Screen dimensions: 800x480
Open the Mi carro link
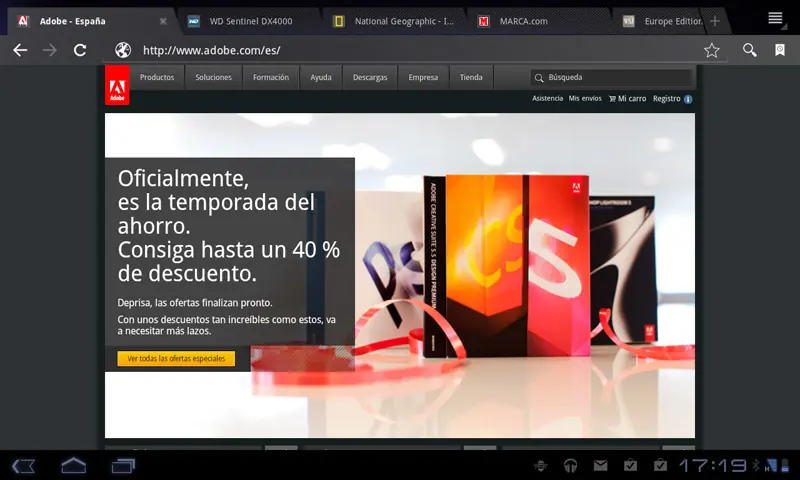click(632, 98)
